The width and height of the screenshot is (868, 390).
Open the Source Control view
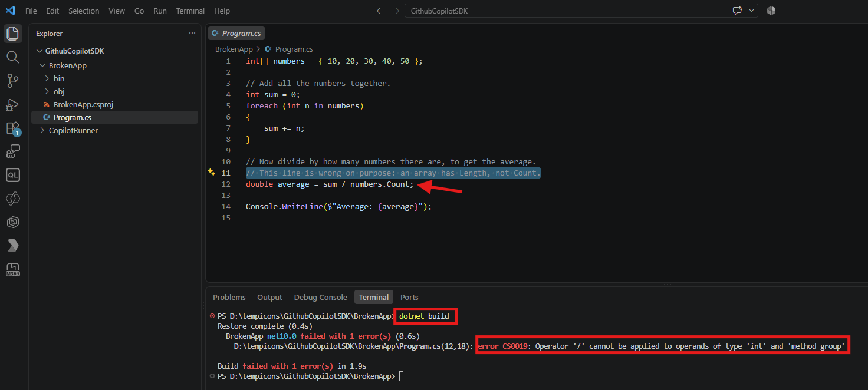tap(12, 81)
